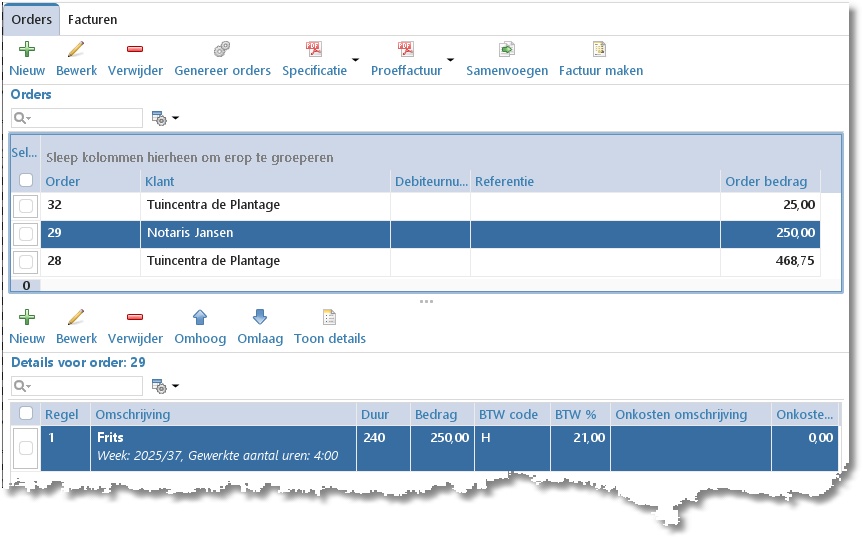Click the Omhoog up arrow icon
The width and height of the screenshot is (863, 540).
tap(200, 318)
